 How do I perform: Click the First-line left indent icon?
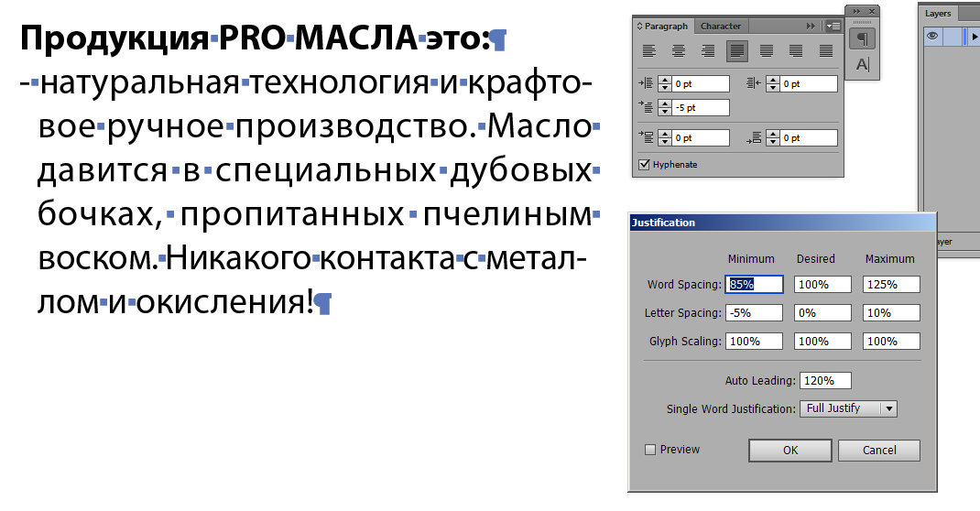[x=646, y=107]
